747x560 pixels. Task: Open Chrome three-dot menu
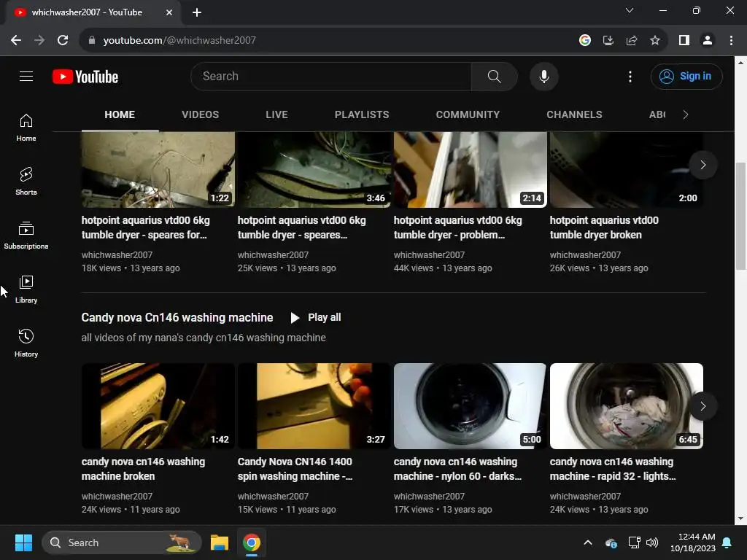pos(731,41)
